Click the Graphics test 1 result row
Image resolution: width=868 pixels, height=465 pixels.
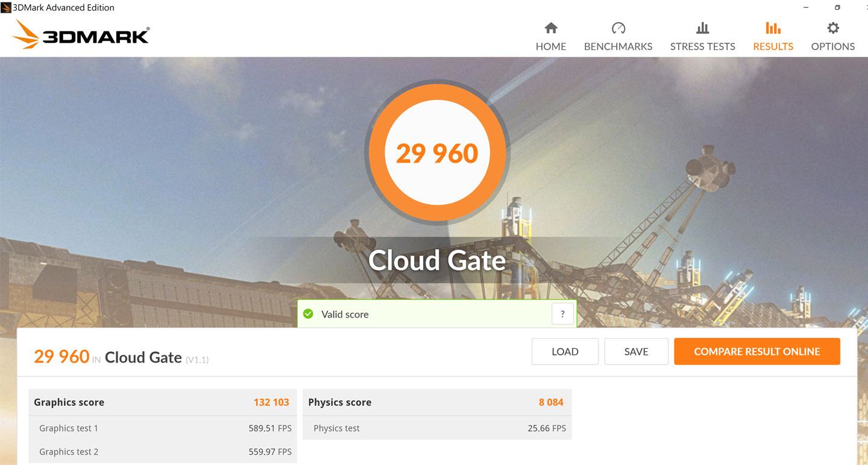pos(162,428)
